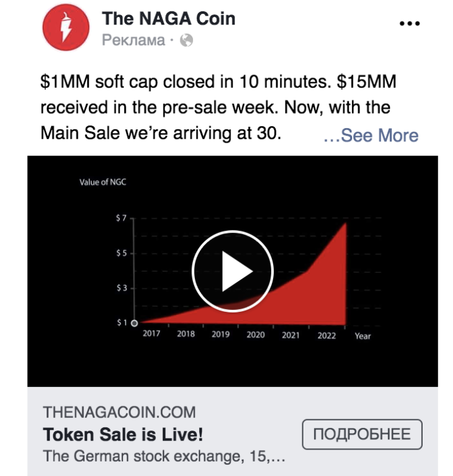Image resolution: width=453 pixels, height=476 pixels.
Task: Click the $7 label on the value axis
Action: pos(121,218)
